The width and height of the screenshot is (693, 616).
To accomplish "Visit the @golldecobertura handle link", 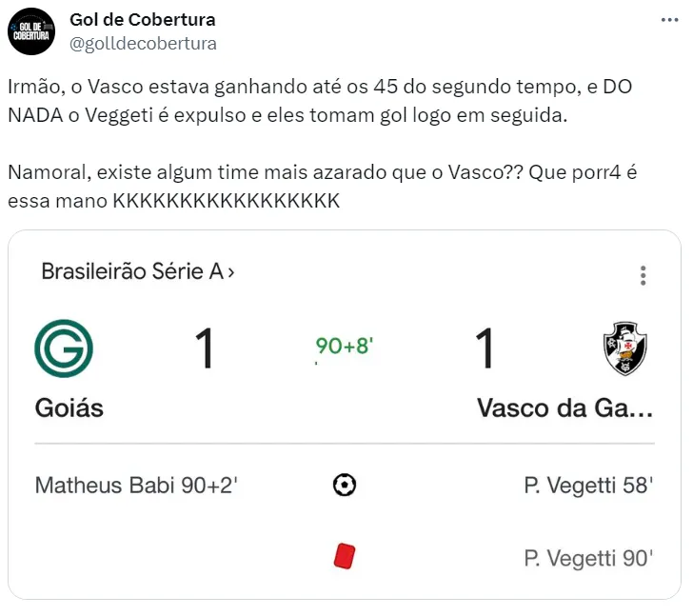I will [x=143, y=43].
